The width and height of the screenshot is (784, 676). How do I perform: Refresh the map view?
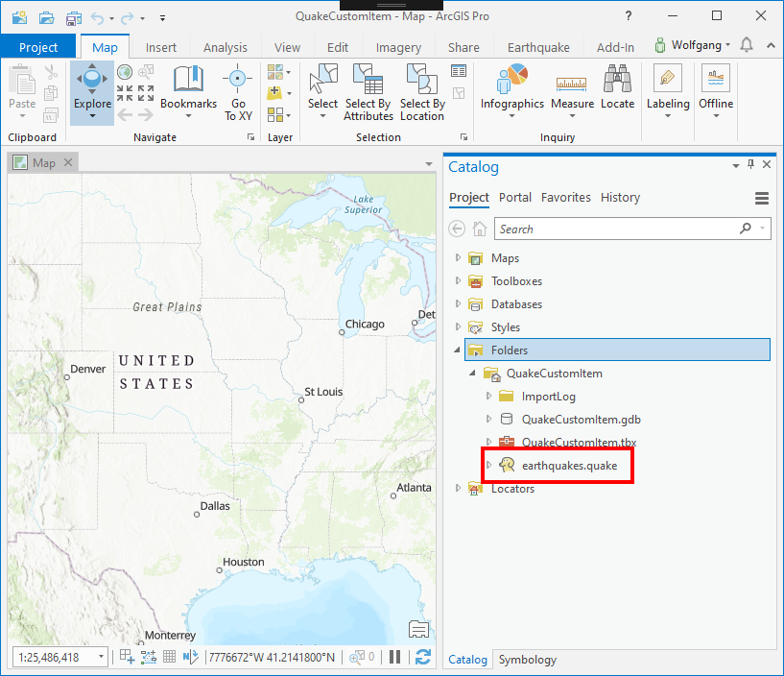[x=423, y=657]
